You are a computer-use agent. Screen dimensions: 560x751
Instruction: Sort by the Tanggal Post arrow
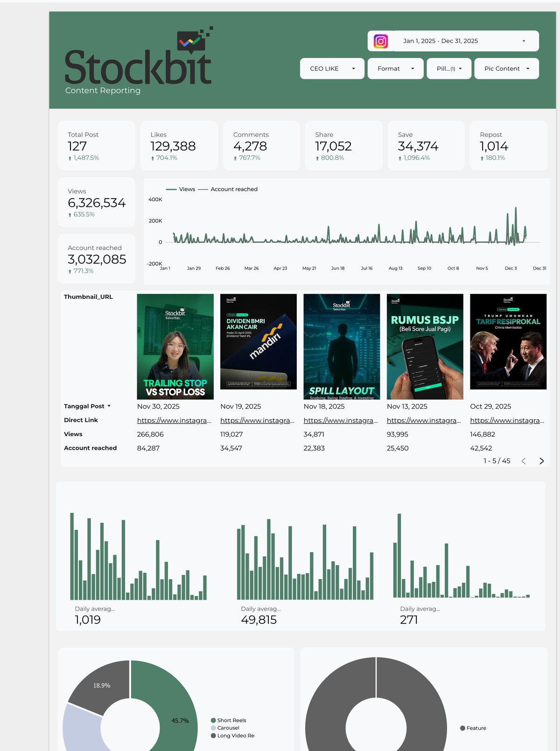point(109,406)
